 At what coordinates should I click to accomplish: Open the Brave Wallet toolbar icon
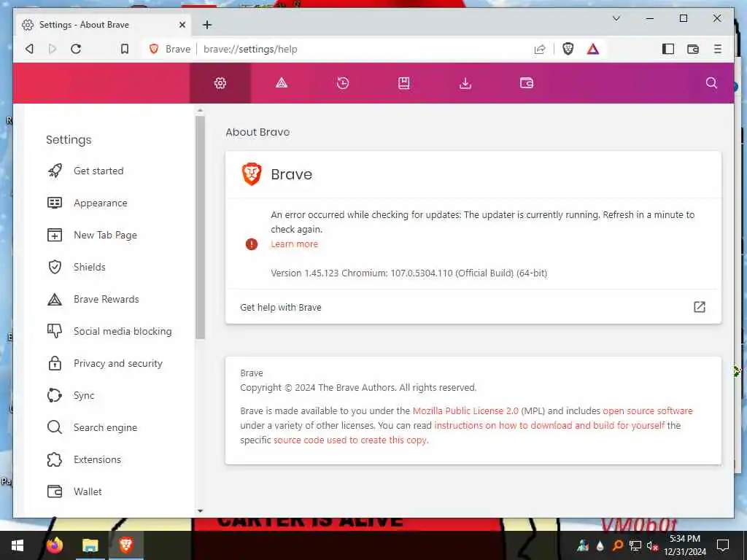(693, 49)
